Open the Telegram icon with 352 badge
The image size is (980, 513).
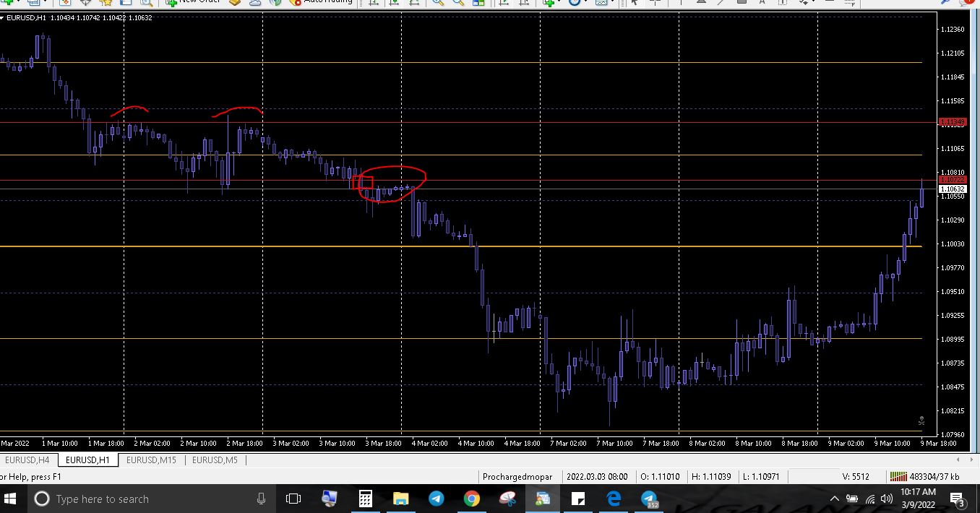coord(649,499)
